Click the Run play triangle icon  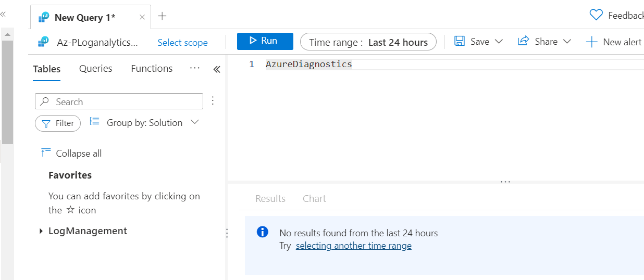coord(253,41)
